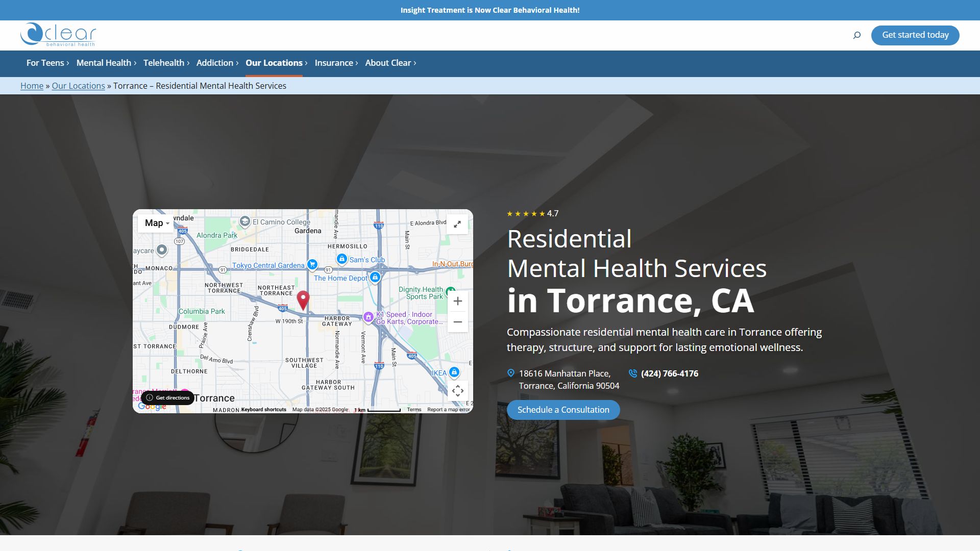Go to Home breadcrumb link
980x551 pixels.
[32, 86]
